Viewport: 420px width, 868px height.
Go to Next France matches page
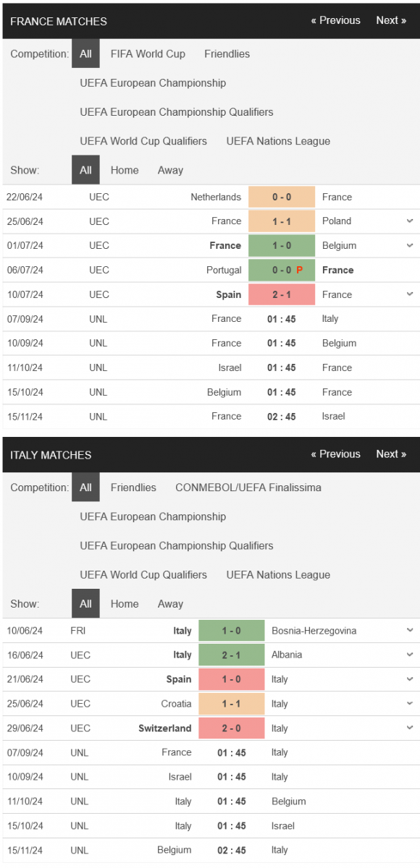391,20
